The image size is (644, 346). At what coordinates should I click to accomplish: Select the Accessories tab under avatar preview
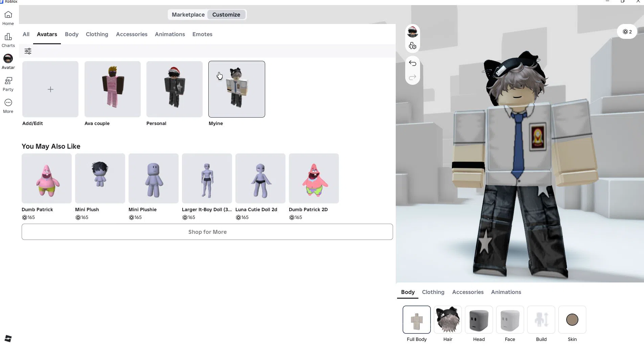(468, 292)
